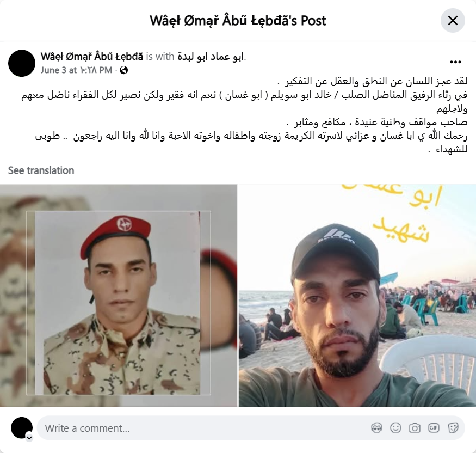Add a GIF to the comment
The height and width of the screenshot is (453, 476).
[x=434, y=428]
